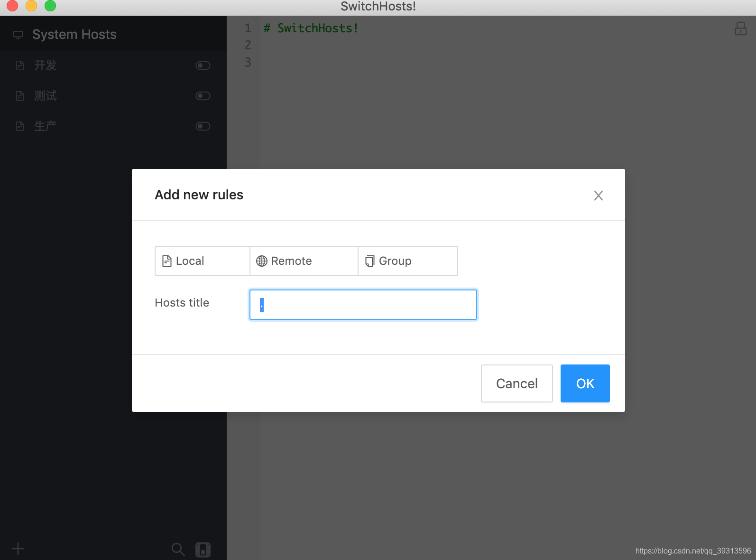The height and width of the screenshot is (560, 756).
Task: Click the copy icon on Group
Action: [370, 261]
